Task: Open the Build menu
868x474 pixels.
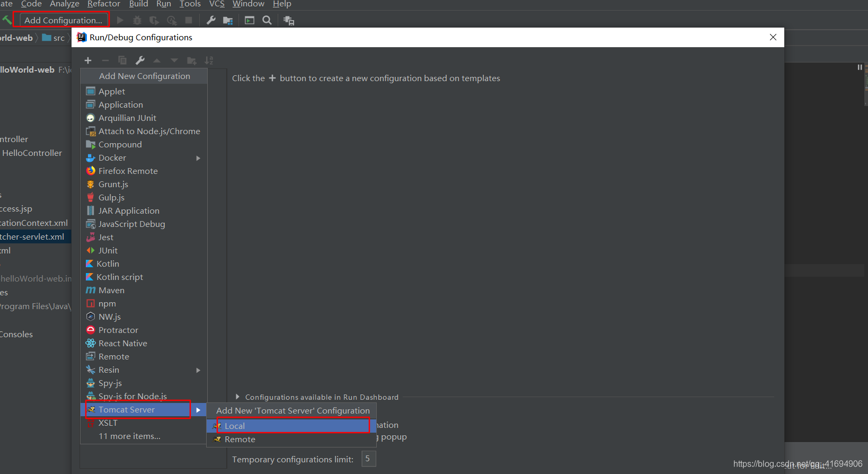Action: (x=139, y=4)
